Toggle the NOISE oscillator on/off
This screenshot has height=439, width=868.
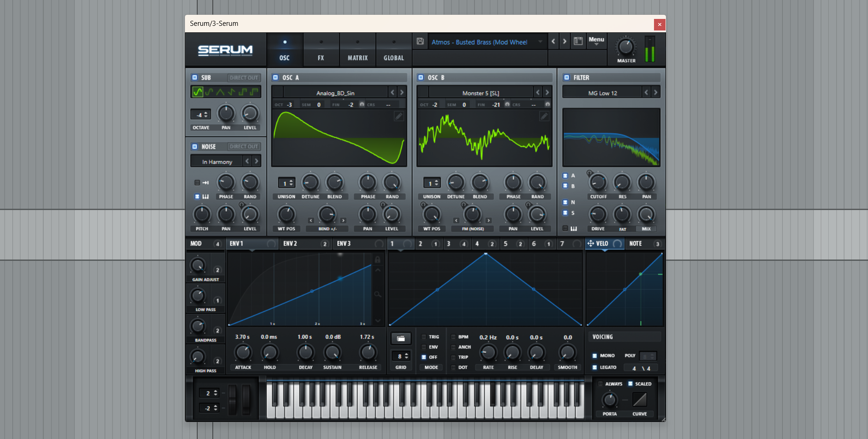pos(195,146)
